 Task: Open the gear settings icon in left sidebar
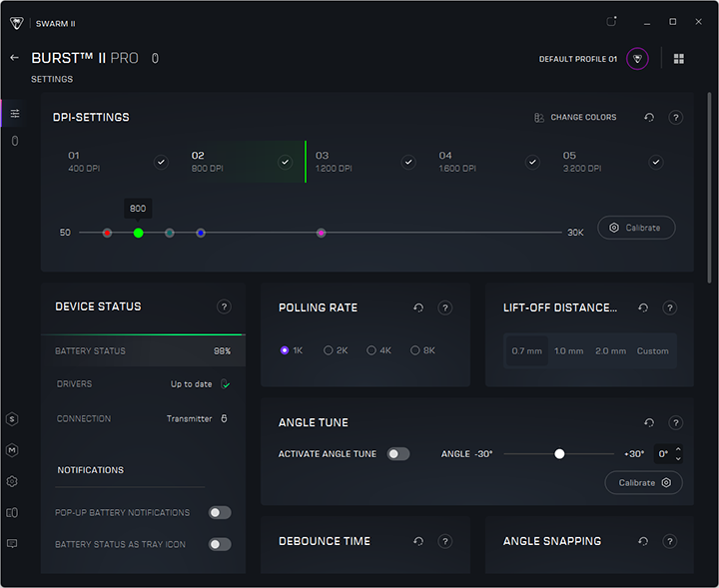pyautogui.click(x=12, y=481)
